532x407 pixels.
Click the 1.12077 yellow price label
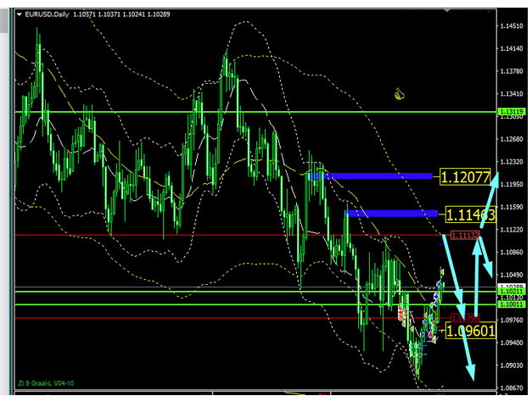click(x=466, y=177)
